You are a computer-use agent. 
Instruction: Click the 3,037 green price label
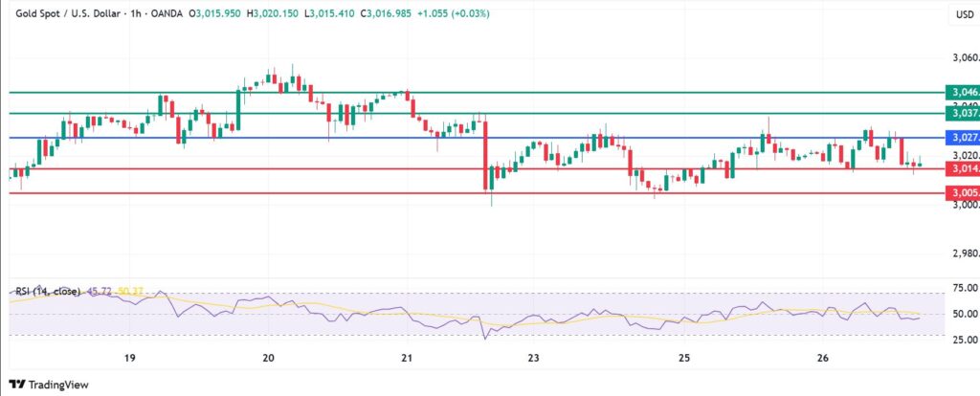(x=961, y=113)
